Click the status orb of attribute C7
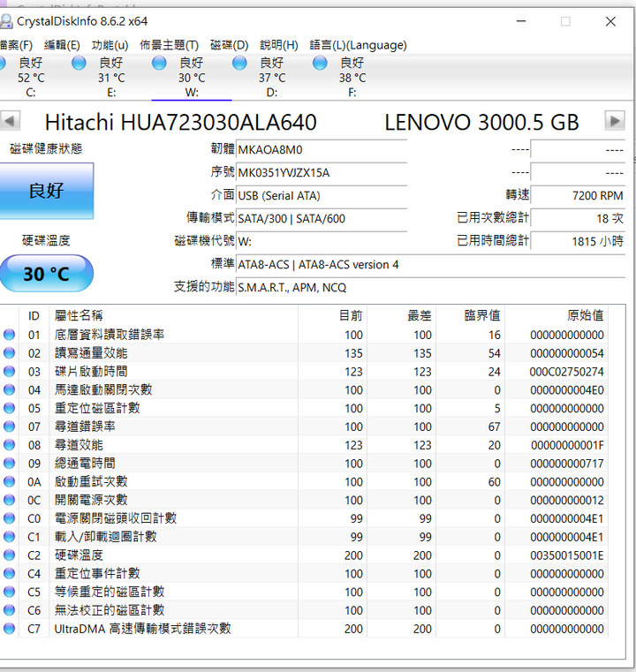636x672 pixels. (x=9, y=629)
